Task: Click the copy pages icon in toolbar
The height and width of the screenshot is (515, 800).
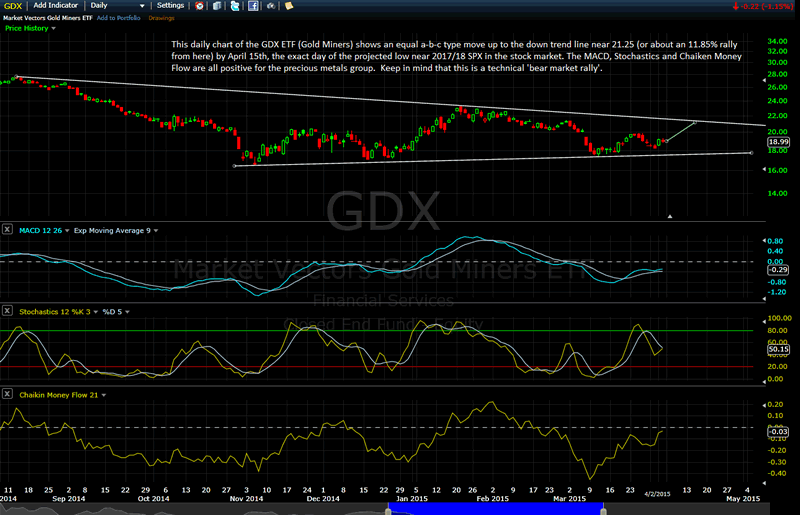Action: (x=219, y=6)
